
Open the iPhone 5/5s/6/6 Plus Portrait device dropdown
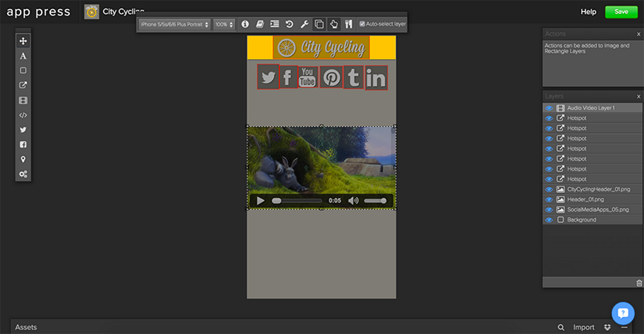click(175, 24)
